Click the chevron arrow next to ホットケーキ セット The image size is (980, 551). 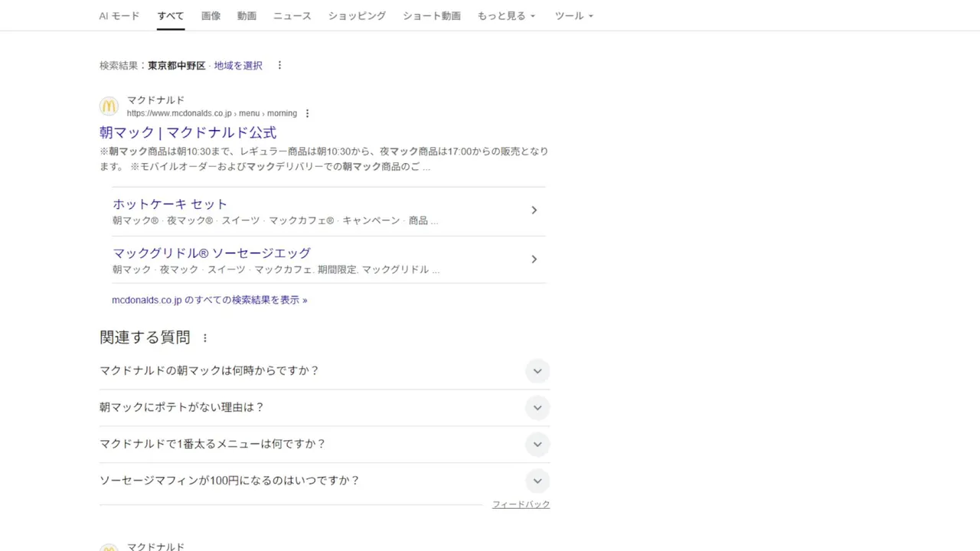[x=534, y=210]
